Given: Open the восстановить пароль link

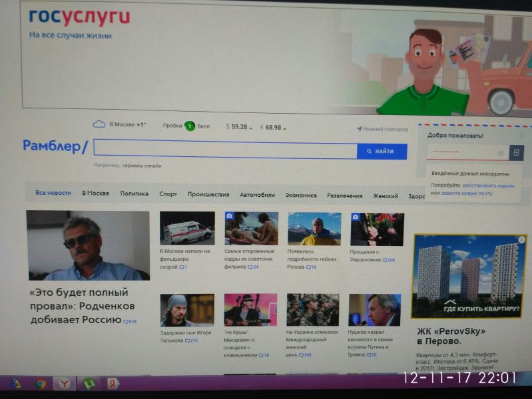Looking at the screenshot, I should click(x=489, y=186).
